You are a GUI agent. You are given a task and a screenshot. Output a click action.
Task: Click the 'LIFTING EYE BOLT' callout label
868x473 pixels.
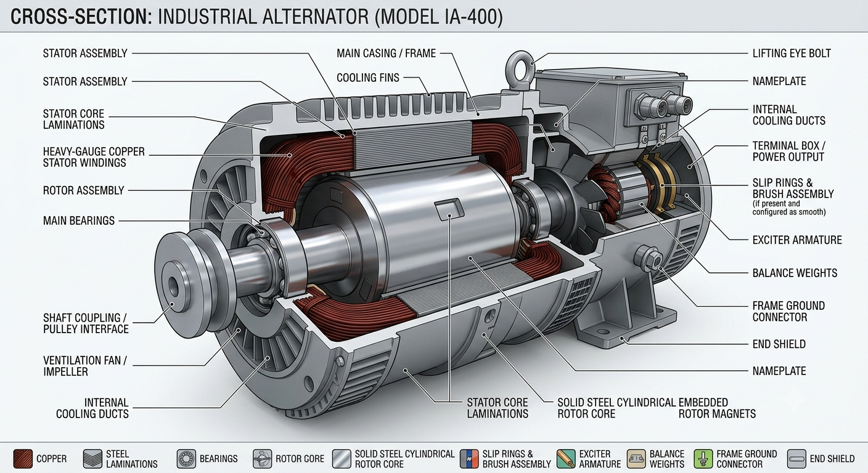[x=792, y=54]
